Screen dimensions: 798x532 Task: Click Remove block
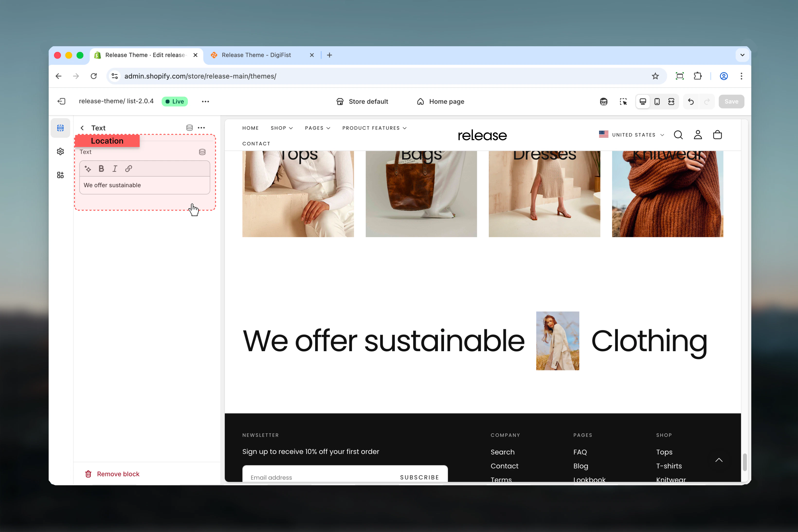coord(112,474)
